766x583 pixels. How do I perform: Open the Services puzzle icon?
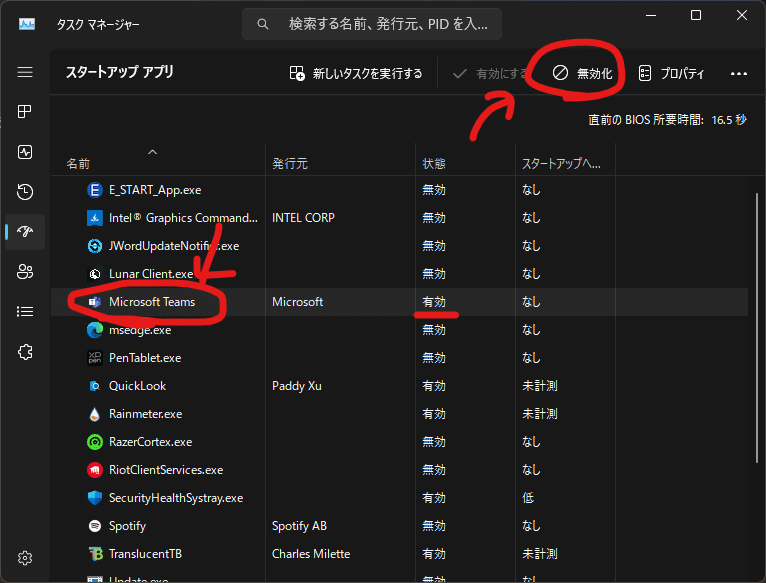pos(25,352)
